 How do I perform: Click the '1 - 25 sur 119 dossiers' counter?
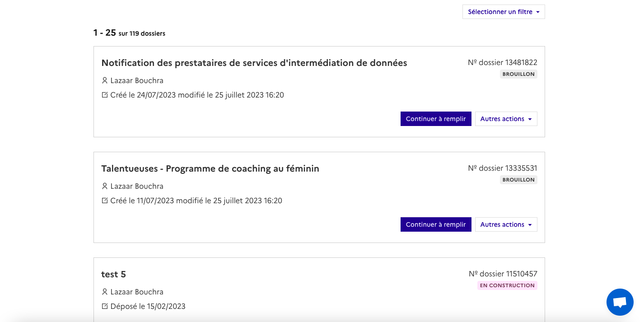point(129,33)
